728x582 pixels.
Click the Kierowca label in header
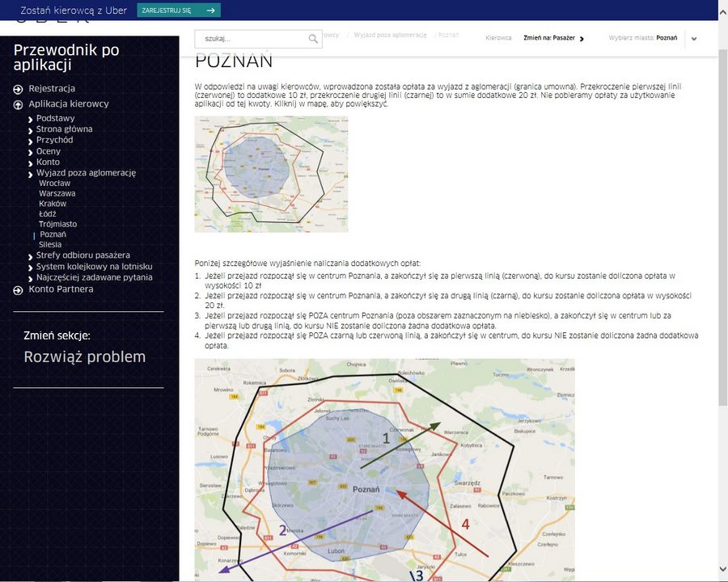click(498, 38)
